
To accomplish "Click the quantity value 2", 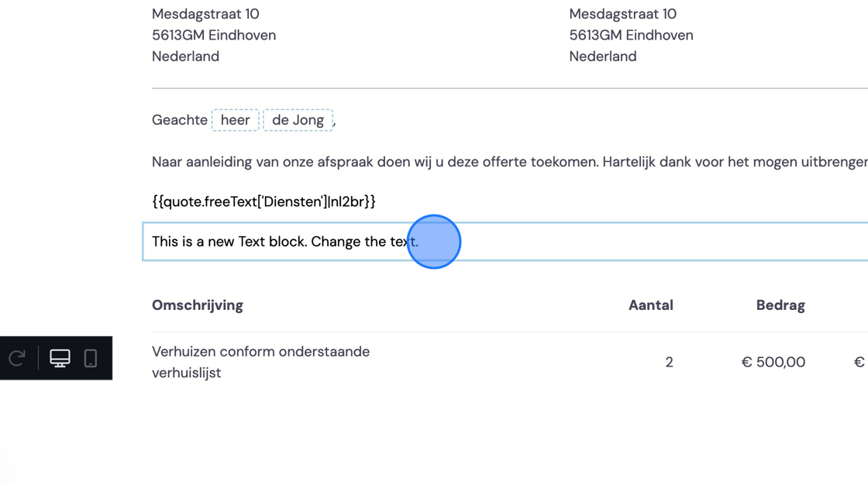I will pos(670,362).
